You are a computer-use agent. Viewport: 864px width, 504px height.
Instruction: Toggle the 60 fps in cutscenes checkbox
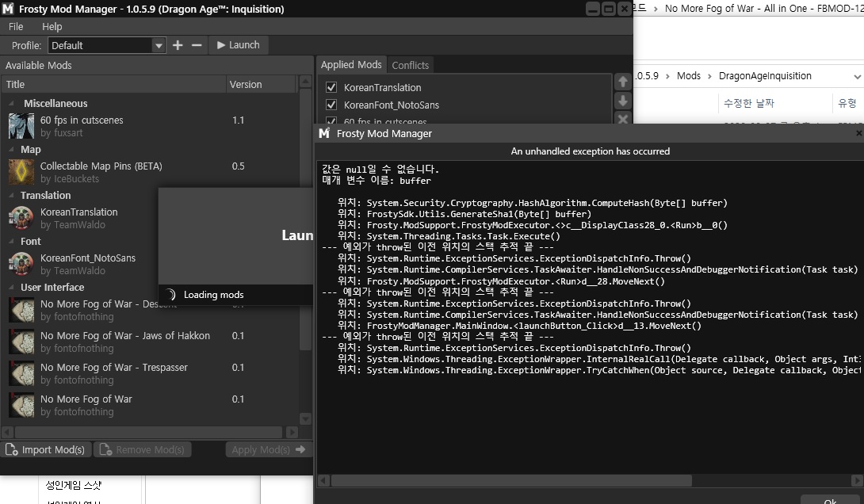331,120
